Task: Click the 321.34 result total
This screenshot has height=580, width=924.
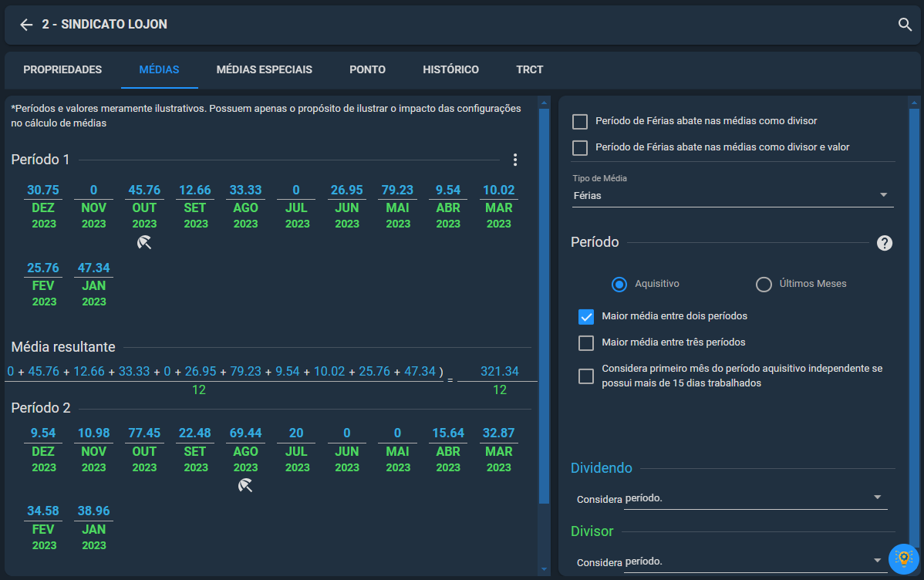Action: (x=499, y=371)
